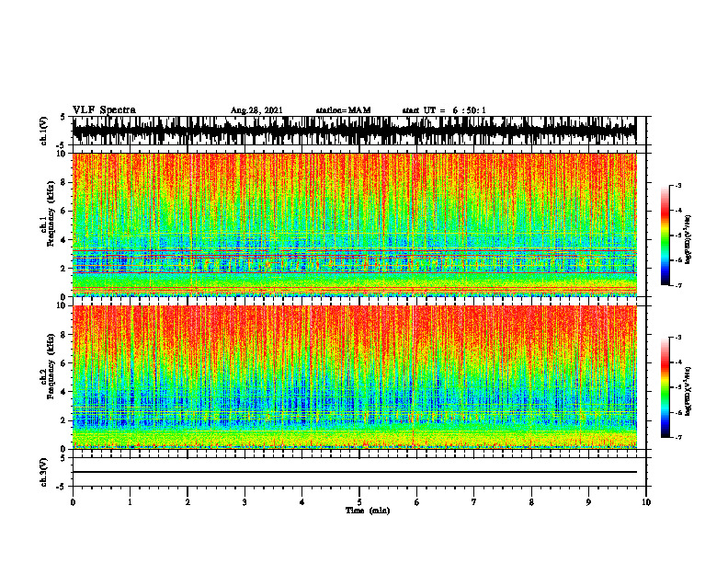
Task: Click the ch.1 colorbar log(PSD) unit label
Action: (x=688, y=240)
